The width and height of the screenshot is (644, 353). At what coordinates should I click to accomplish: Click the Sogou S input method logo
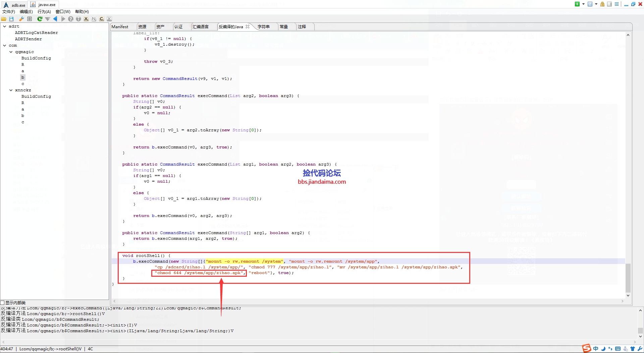587,348
